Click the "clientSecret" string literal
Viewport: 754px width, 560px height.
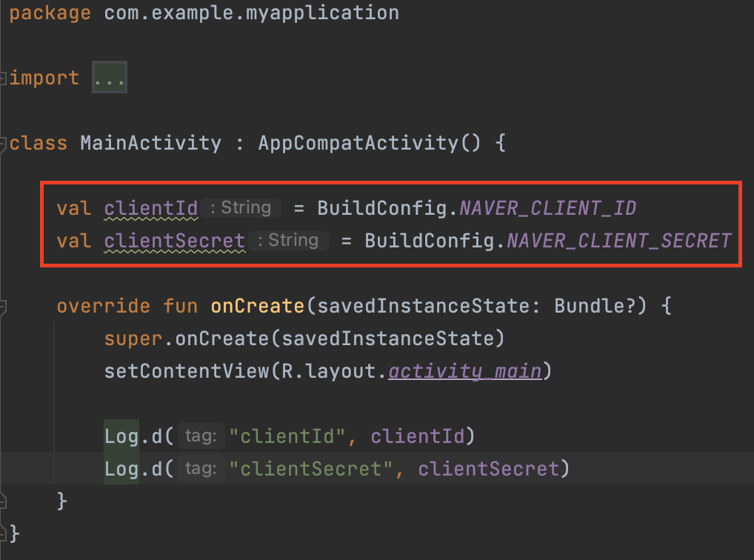(x=310, y=469)
